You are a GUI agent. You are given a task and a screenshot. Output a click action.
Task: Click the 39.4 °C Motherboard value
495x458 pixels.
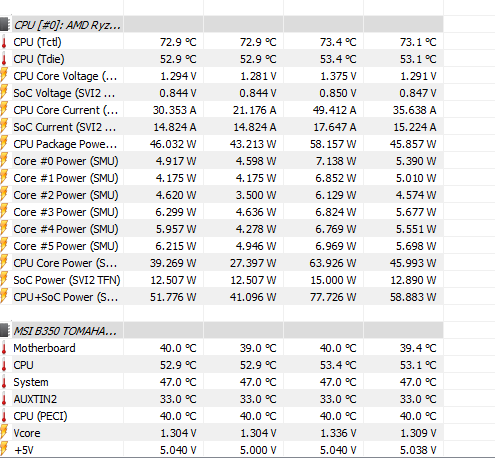click(418, 348)
